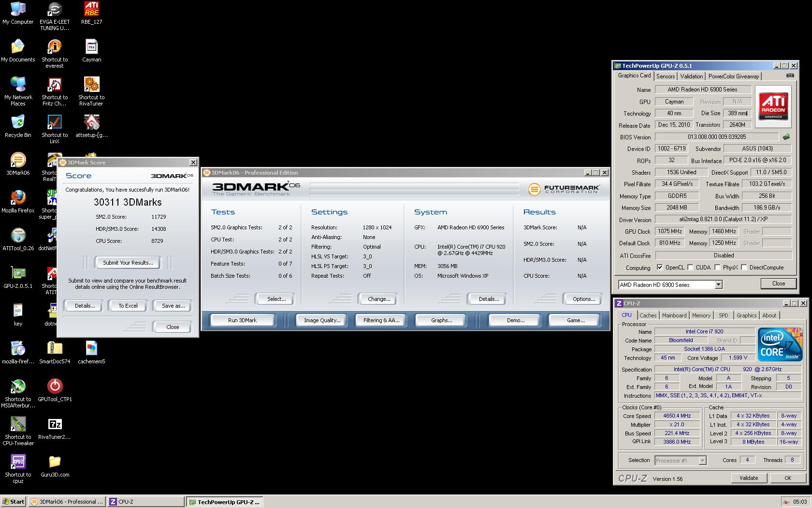Viewport: 812px width, 508px height.
Task: Click Save as button
Action: (173, 306)
